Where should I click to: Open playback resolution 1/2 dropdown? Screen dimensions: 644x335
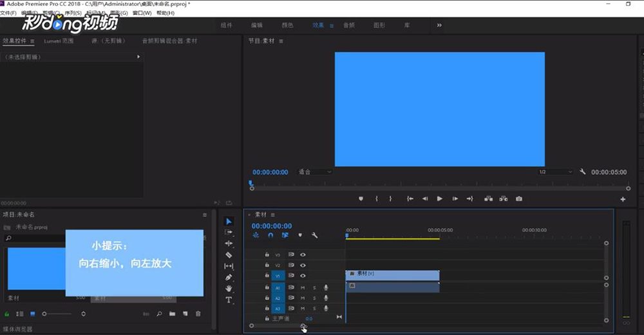555,172
